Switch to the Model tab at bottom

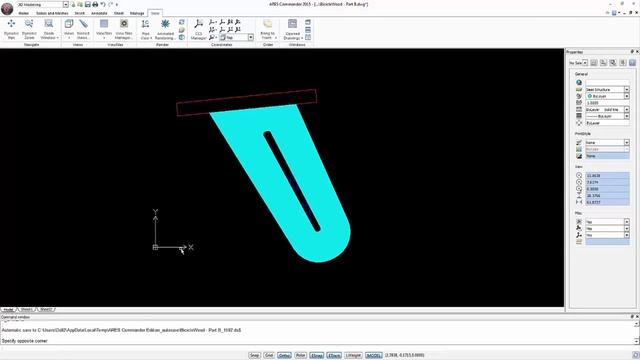8,310
